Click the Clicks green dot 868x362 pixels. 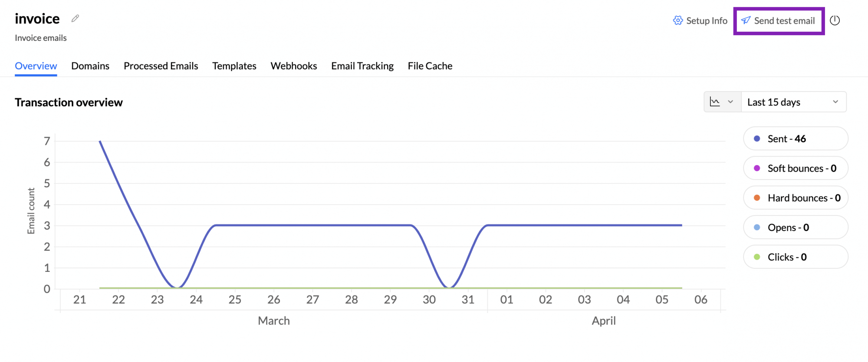tap(756, 257)
